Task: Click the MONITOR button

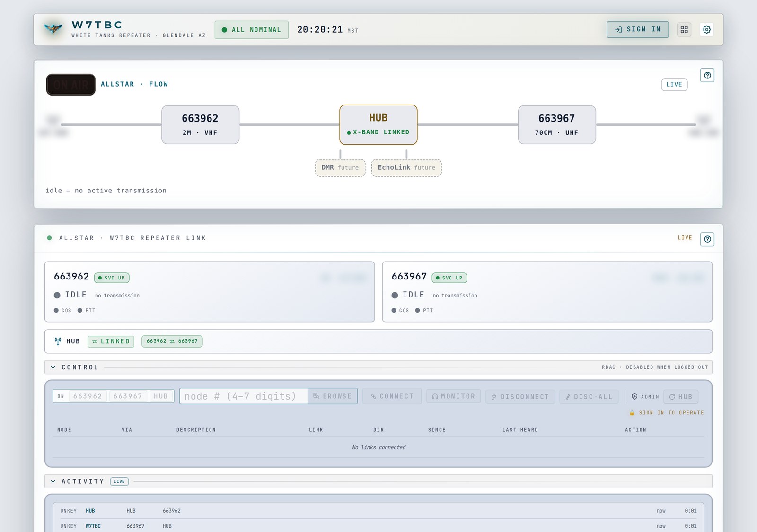Action: click(454, 396)
